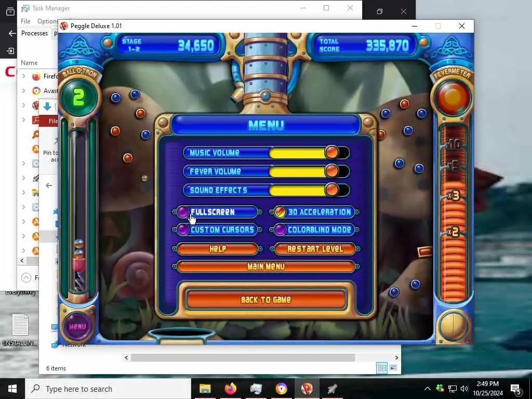Click the rocket taskbar icon
The image size is (532, 399).
[x=332, y=389]
